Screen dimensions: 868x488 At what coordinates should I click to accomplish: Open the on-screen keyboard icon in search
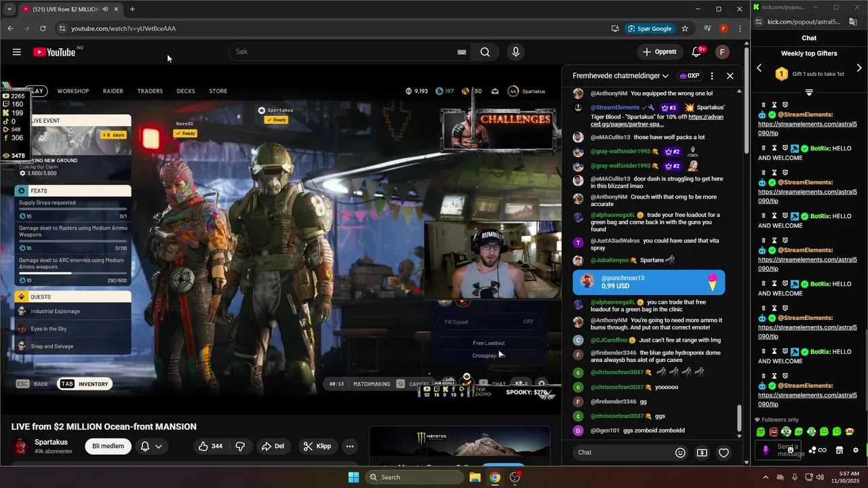[x=462, y=52]
